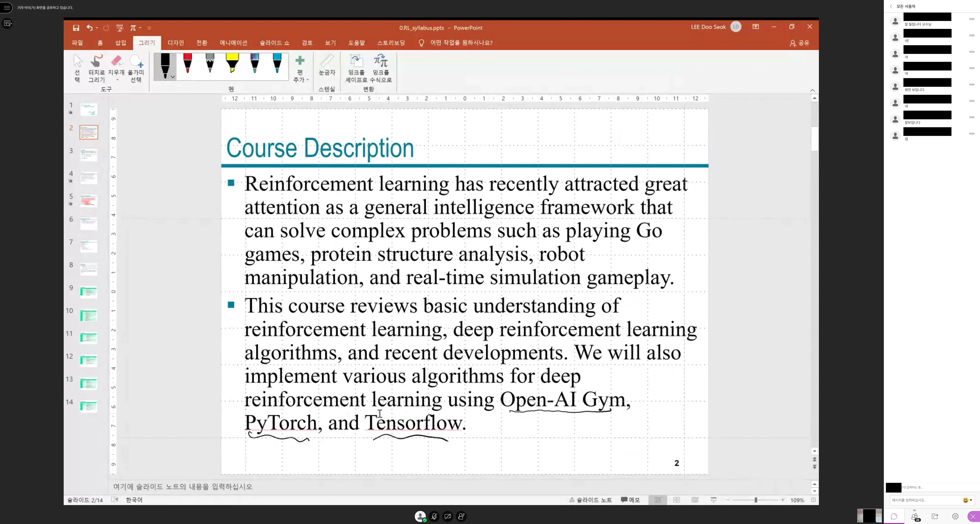This screenshot has width=980, height=524.
Task: Open the emoji picker dropdown in chat
Action: pyautogui.click(x=971, y=500)
